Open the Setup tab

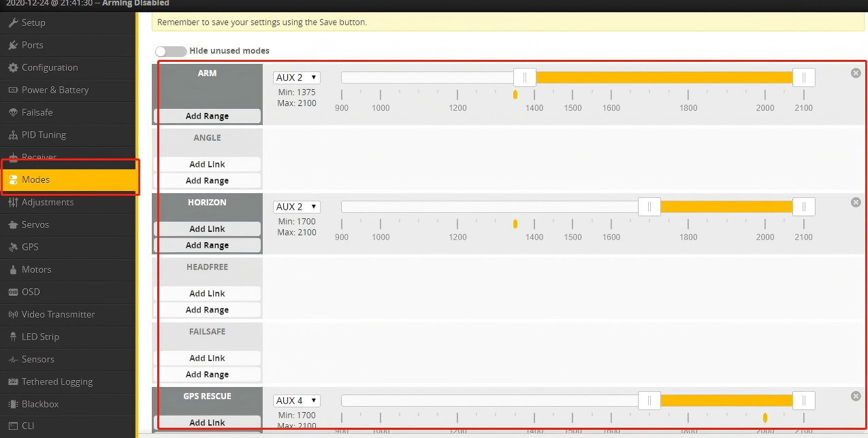pos(68,22)
